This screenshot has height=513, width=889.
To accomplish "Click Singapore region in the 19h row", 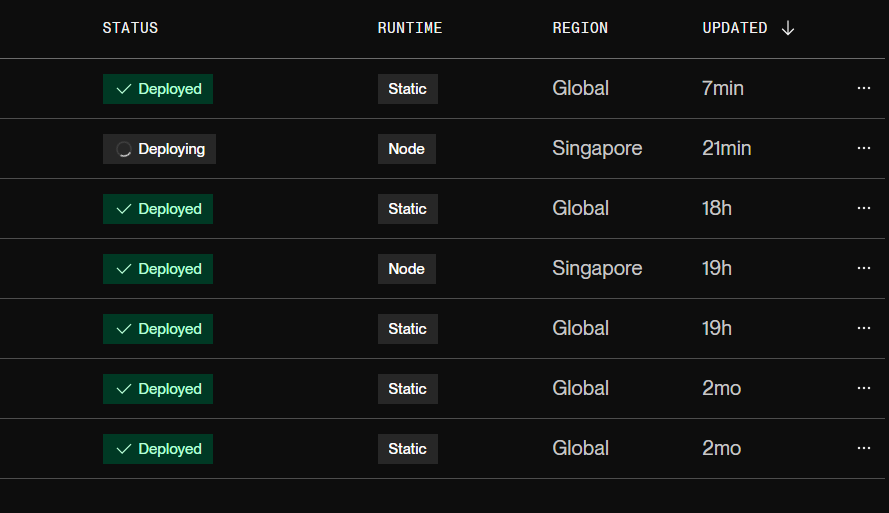I will (597, 269).
